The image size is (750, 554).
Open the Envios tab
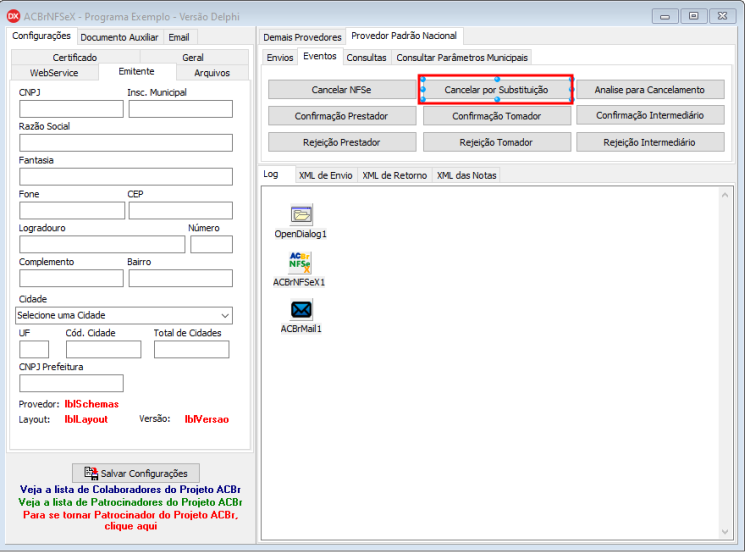click(280, 57)
